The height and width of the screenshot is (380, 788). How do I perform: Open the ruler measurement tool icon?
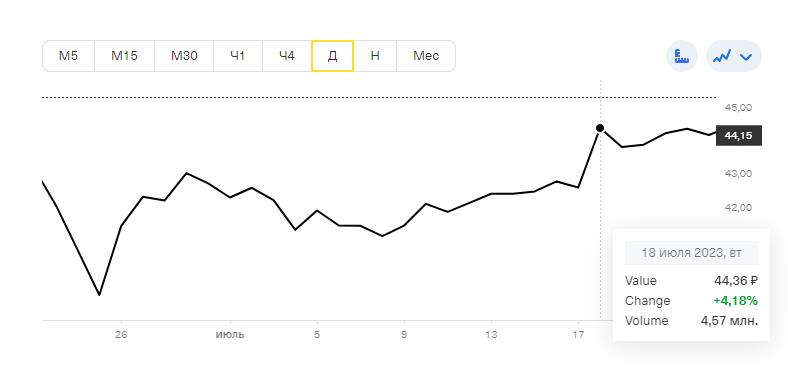[x=682, y=56]
